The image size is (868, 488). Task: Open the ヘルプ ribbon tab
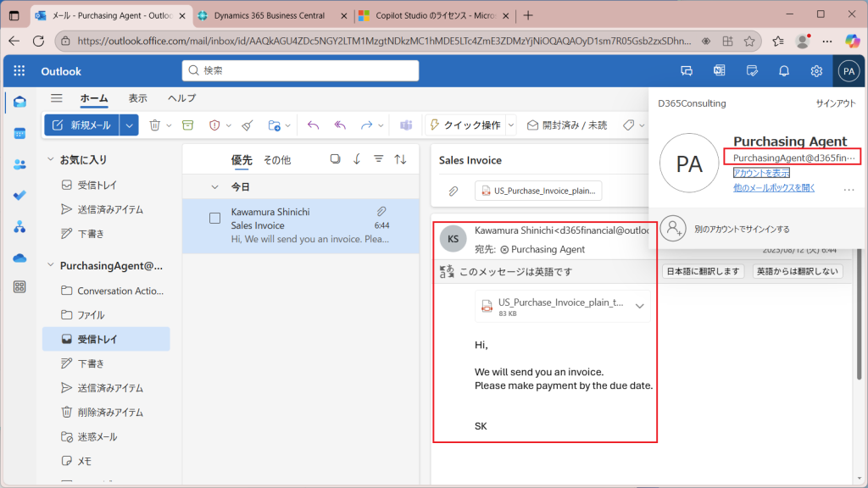[x=181, y=98]
